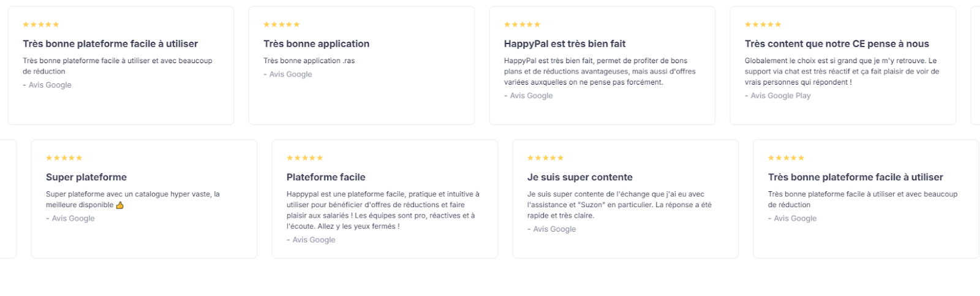Click the review text mentioning "Suzon" assistance
The width and height of the screenshot is (980, 296).
pyautogui.click(x=619, y=205)
